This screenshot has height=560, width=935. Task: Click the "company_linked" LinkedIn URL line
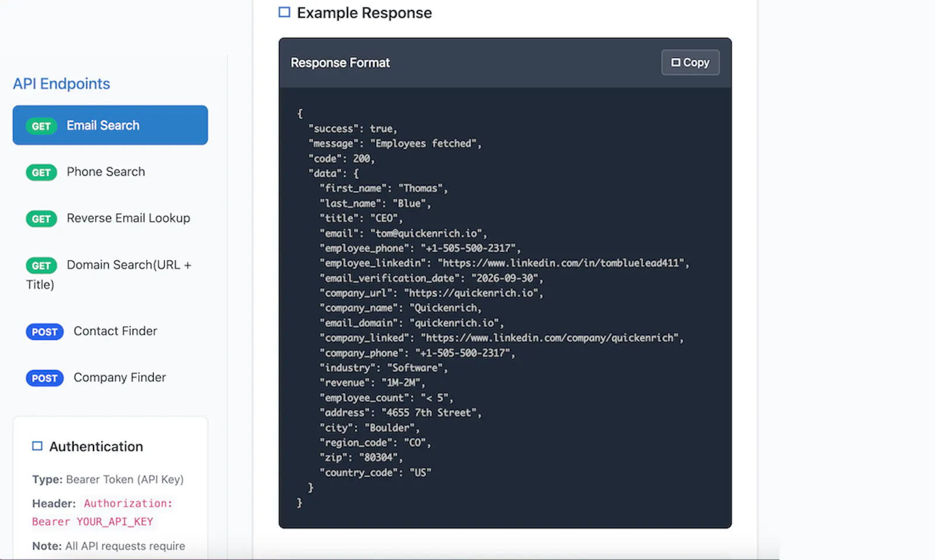(501, 338)
